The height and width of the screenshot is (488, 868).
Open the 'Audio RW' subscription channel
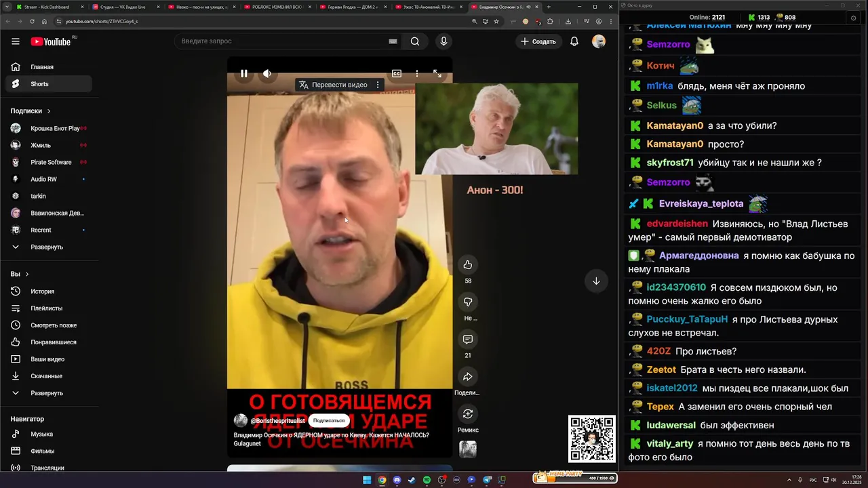[x=49, y=179]
